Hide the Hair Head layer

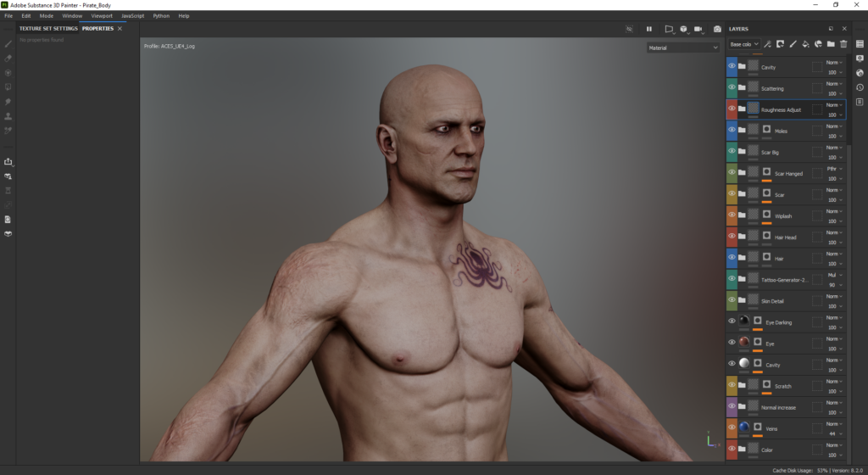click(732, 237)
